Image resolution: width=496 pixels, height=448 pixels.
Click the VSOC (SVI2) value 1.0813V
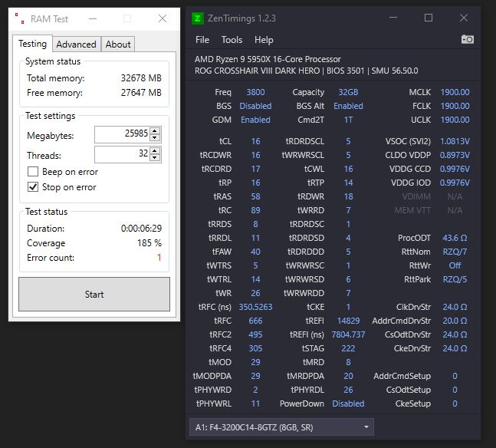tap(455, 141)
